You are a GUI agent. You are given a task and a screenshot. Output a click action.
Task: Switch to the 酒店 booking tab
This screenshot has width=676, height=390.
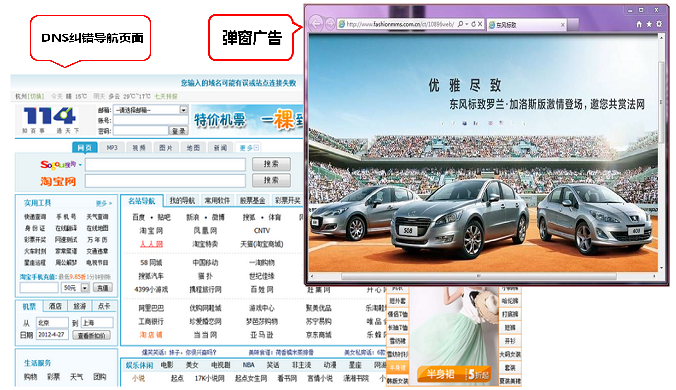55,306
